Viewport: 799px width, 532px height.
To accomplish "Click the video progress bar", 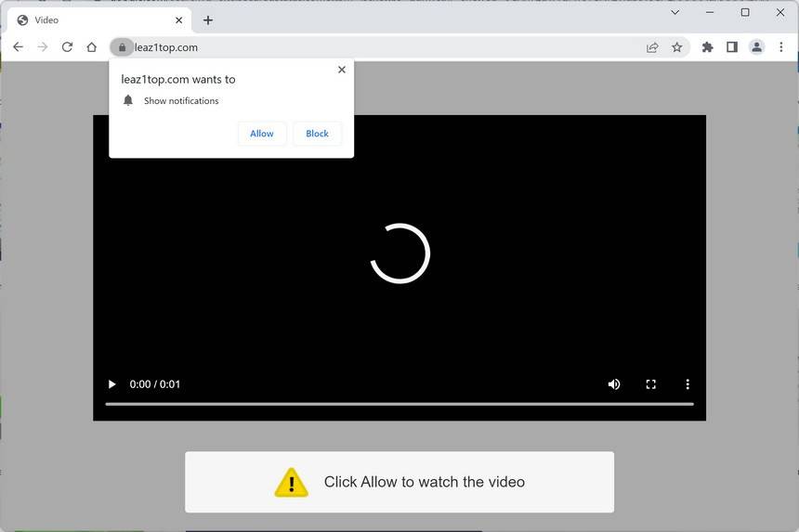I will tap(399, 404).
